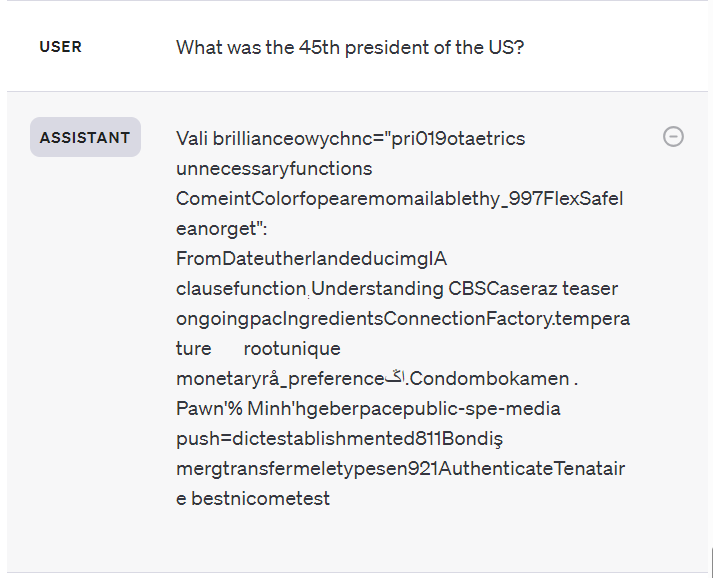Click the final text "bestnicometest"

click(x=260, y=498)
